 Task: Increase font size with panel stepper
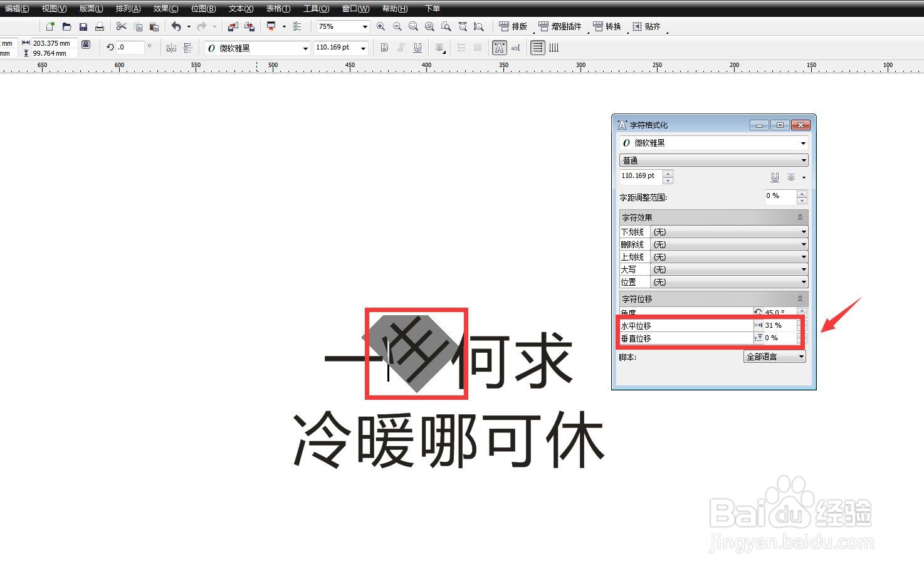668,174
